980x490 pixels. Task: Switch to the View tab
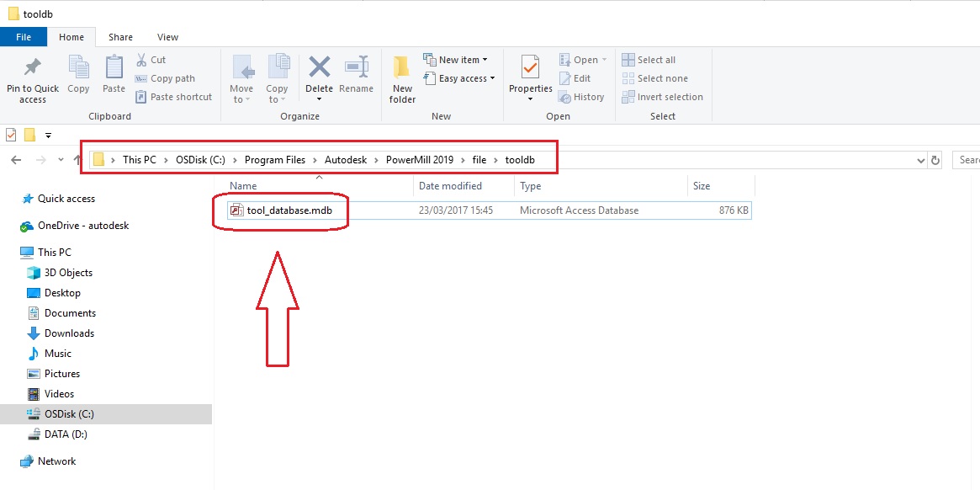pos(167,37)
